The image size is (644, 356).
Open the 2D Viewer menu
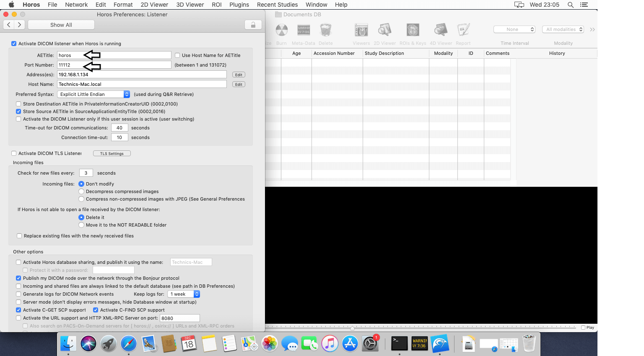click(x=154, y=5)
